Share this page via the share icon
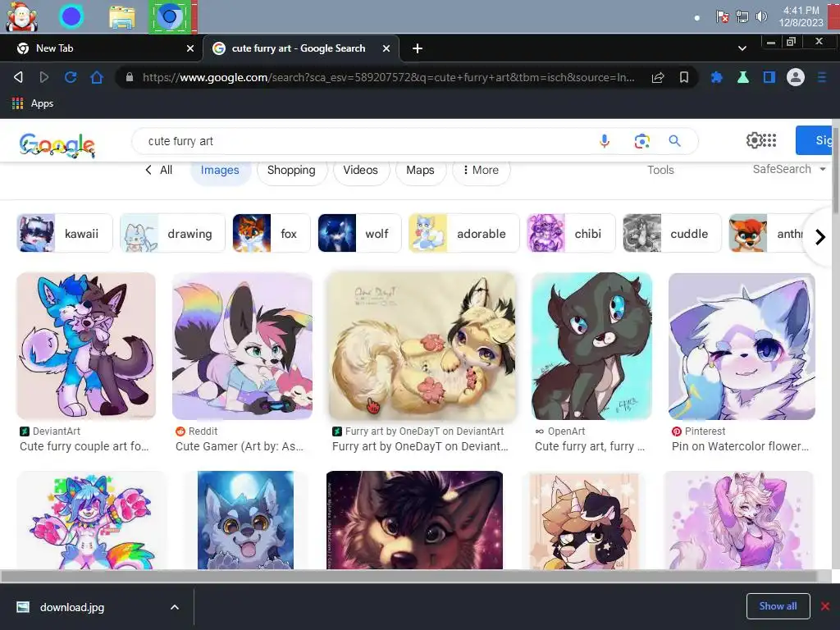The height and width of the screenshot is (630, 840). click(x=658, y=77)
